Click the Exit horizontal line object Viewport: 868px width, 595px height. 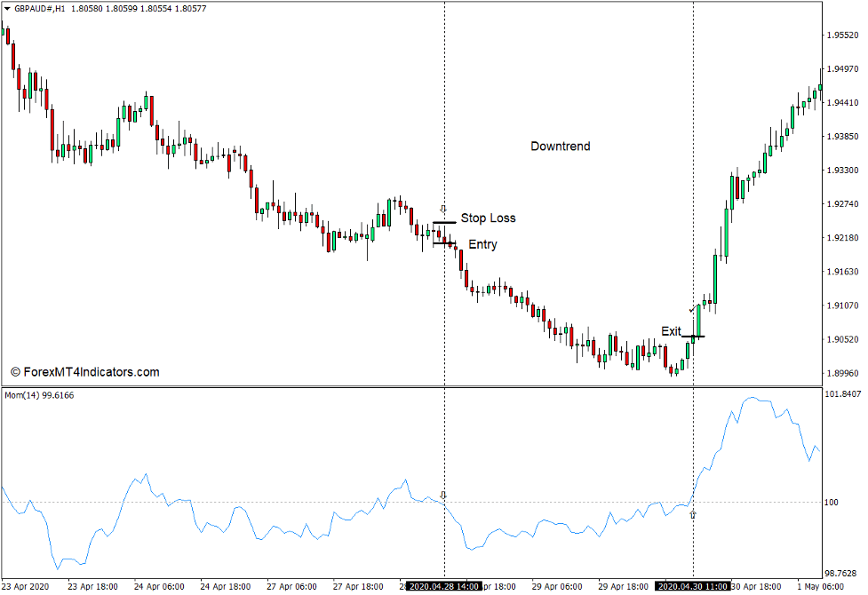[693, 336]
